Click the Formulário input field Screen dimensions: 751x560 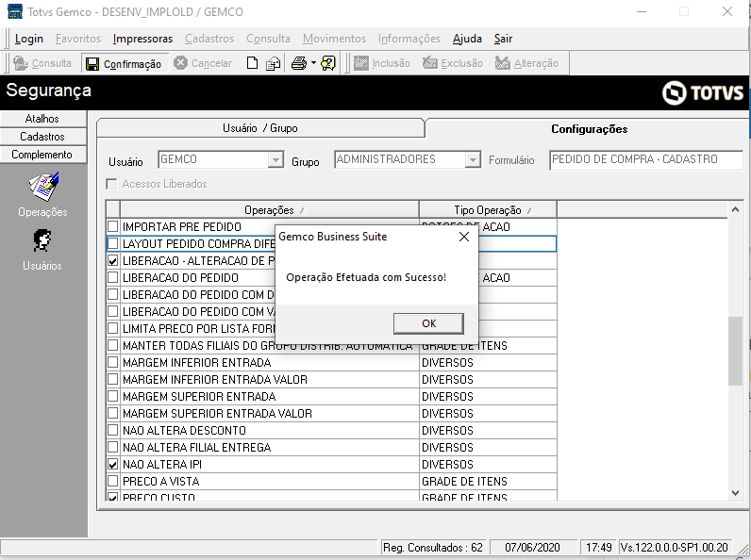(646, 160)
